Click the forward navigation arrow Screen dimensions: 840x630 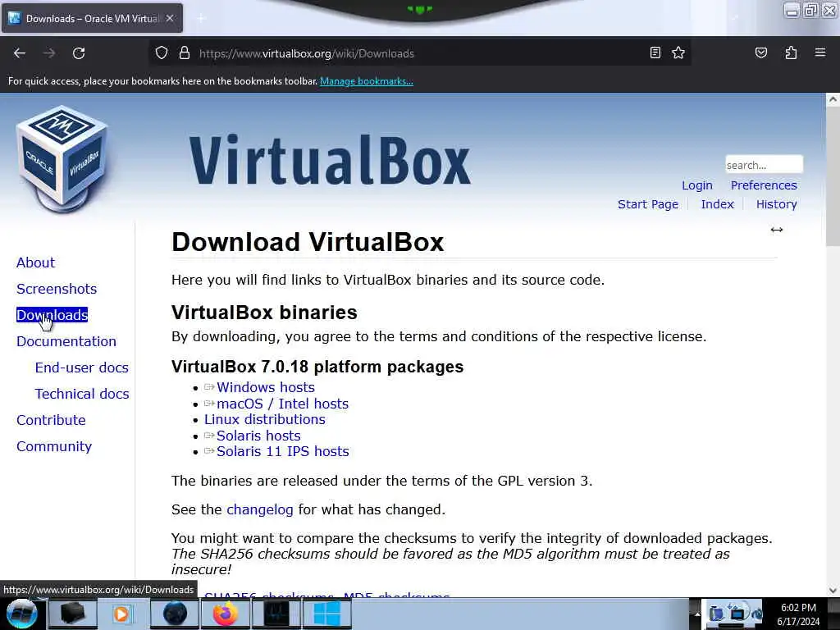click(x=49, y=53)
